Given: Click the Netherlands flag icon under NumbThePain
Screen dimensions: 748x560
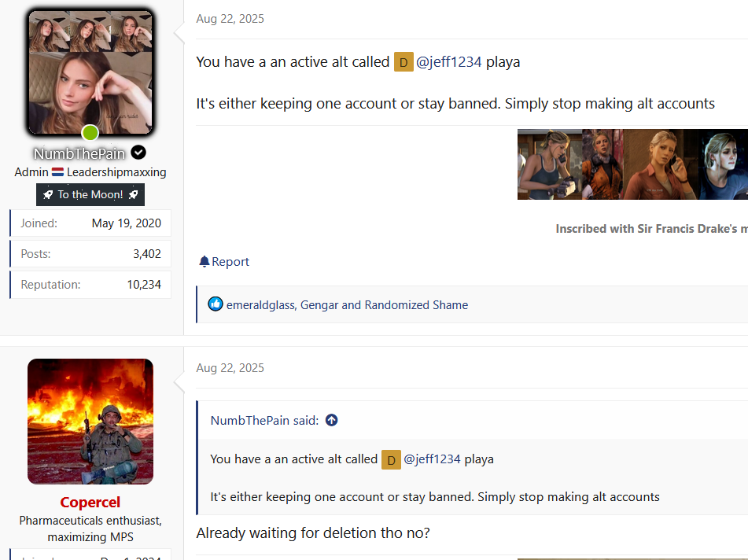Looking at the screenshot, I should (x=57, y=171).
